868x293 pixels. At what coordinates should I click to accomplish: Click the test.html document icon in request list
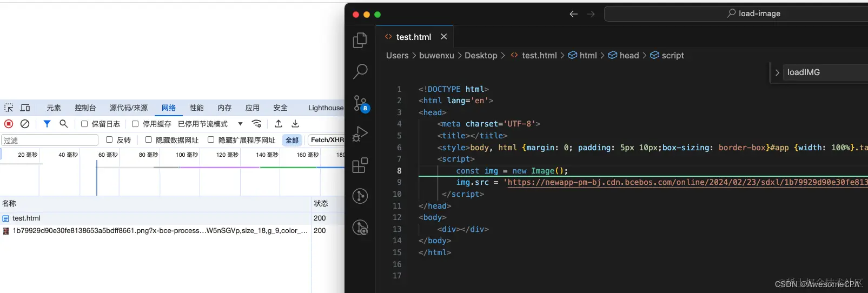(x=6, y=218)
